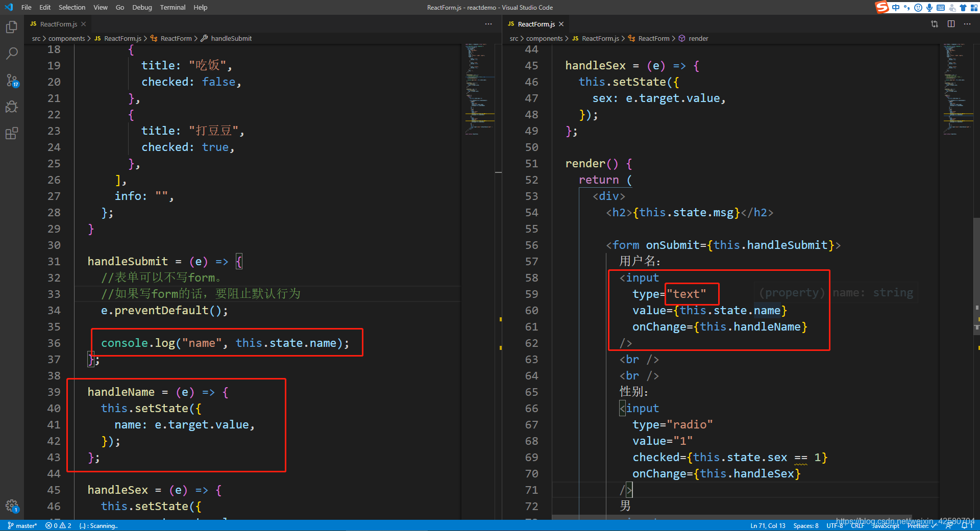Click Prettier status in status bar
This screenshot has width=980, height=531.
tap(922, 525)
